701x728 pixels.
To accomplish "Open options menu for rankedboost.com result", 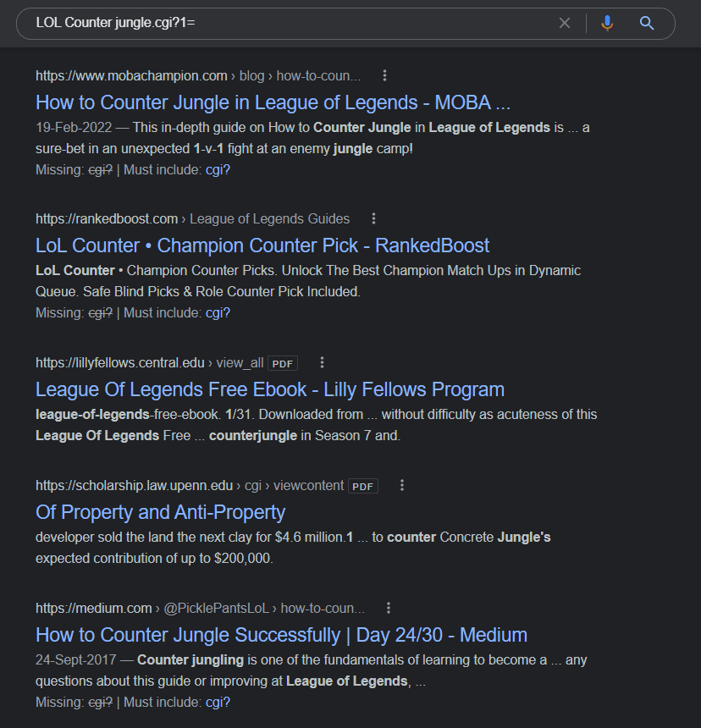I will coord(373,218).
